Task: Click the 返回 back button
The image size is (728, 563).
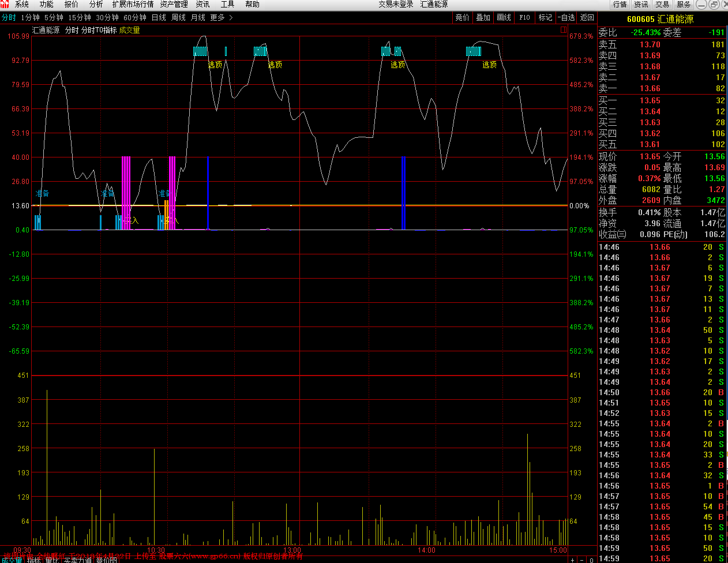Action: (587, 17)
